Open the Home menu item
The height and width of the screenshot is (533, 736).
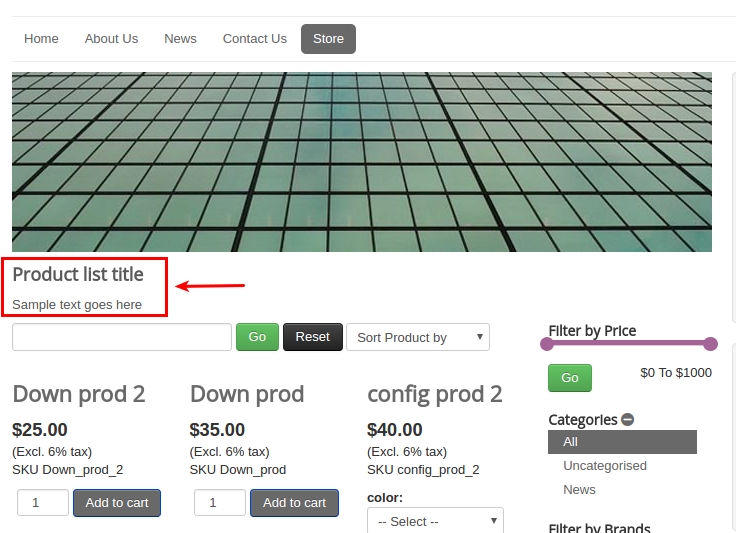point(41,39)
